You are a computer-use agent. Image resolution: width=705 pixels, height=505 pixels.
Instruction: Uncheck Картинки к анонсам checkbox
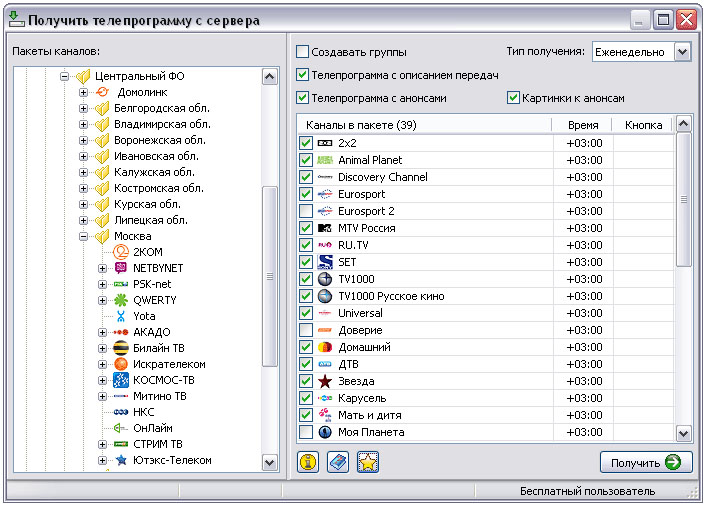(x=513, y=98)
